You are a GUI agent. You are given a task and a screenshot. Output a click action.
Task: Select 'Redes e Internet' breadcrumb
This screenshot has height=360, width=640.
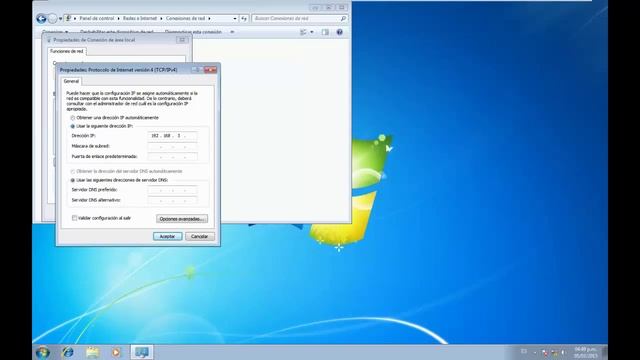click(x=140, y=18)
